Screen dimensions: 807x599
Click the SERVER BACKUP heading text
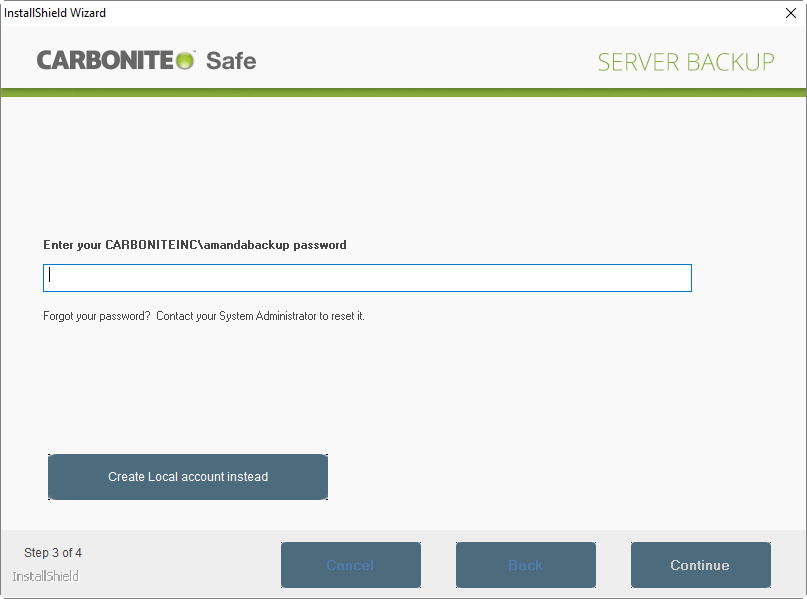(x=685, y=62)
